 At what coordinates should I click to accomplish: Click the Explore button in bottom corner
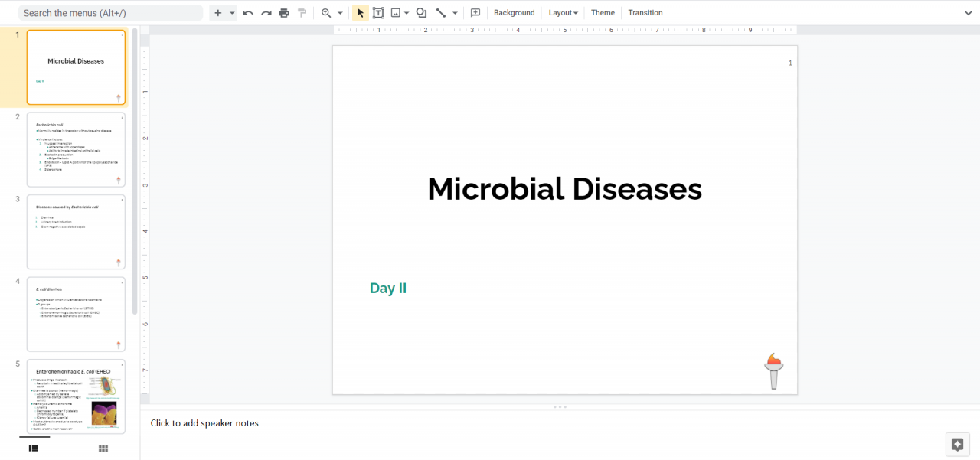(x=956, y=445)
